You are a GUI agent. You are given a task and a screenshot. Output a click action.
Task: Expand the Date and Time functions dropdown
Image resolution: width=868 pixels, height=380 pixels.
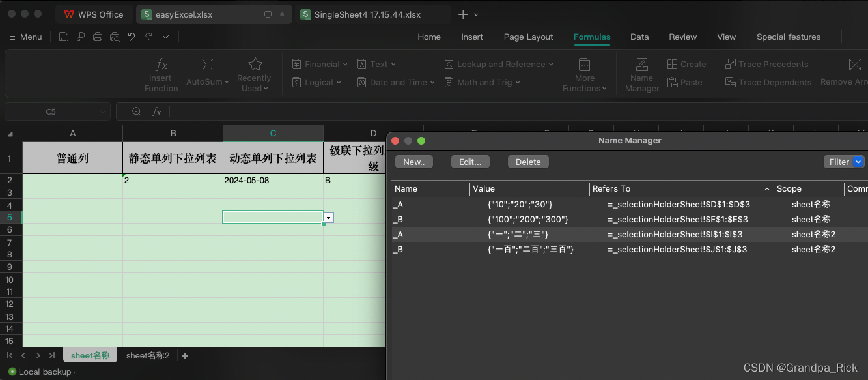pos(395,82)
